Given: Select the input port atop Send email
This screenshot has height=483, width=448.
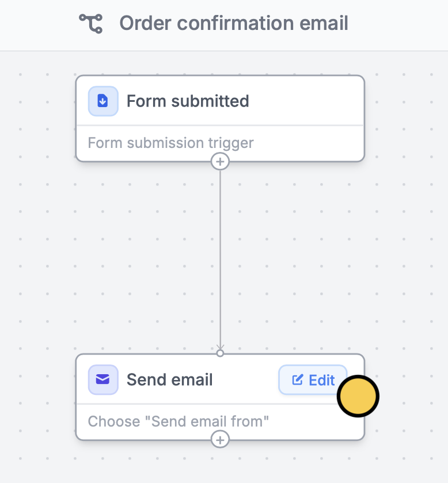Looking at the screenshot, I should pos(220,353).
